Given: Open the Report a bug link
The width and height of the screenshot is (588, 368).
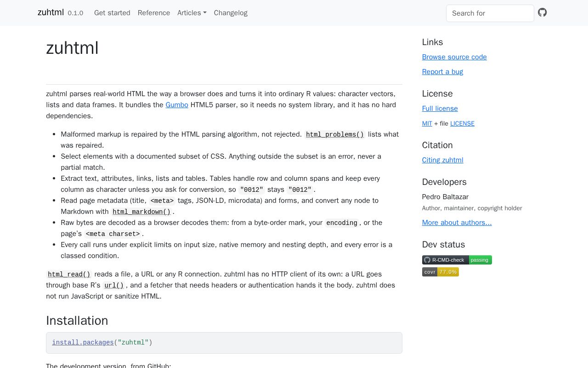Looking at the screenshot, I should coord(442,72).
